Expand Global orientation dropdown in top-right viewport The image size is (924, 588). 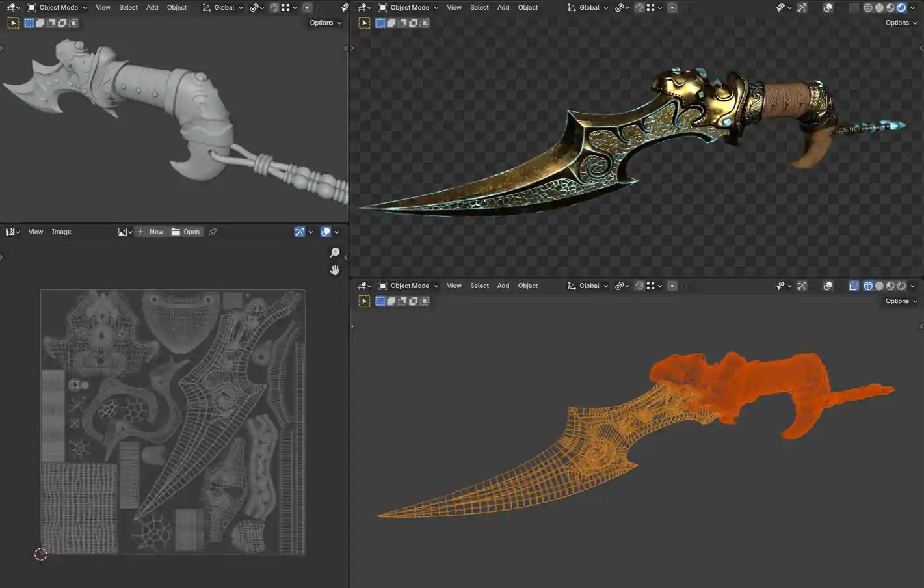[x=588, y=8]
